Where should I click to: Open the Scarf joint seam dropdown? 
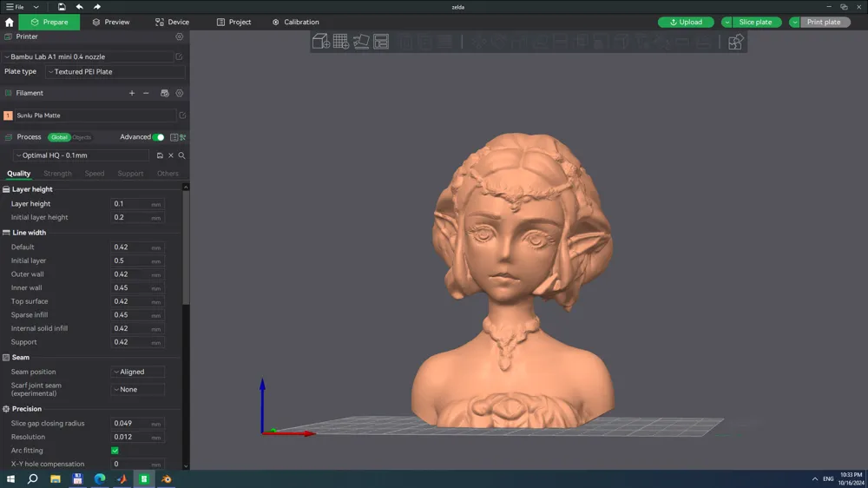137,389
